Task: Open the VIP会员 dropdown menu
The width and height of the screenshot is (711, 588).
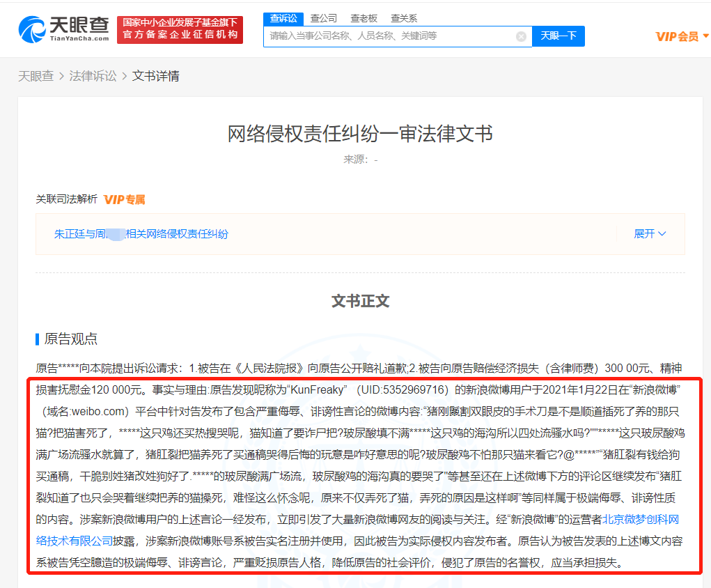Action: pos(682,36)
